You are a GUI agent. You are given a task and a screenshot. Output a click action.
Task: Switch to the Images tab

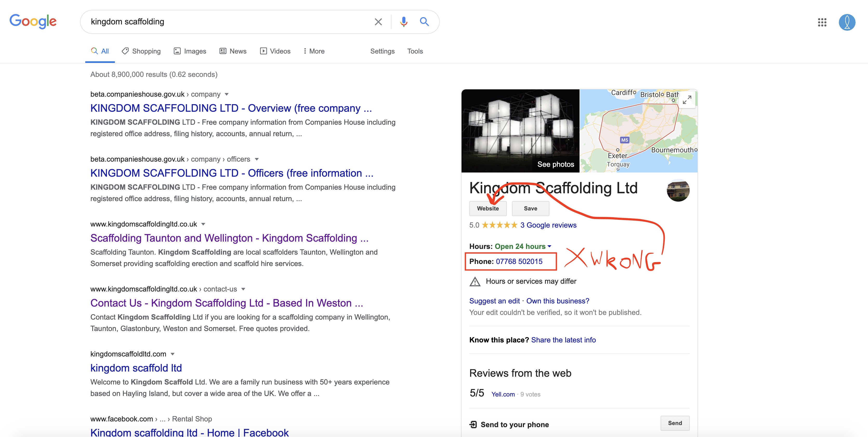[x=190, y=51]
